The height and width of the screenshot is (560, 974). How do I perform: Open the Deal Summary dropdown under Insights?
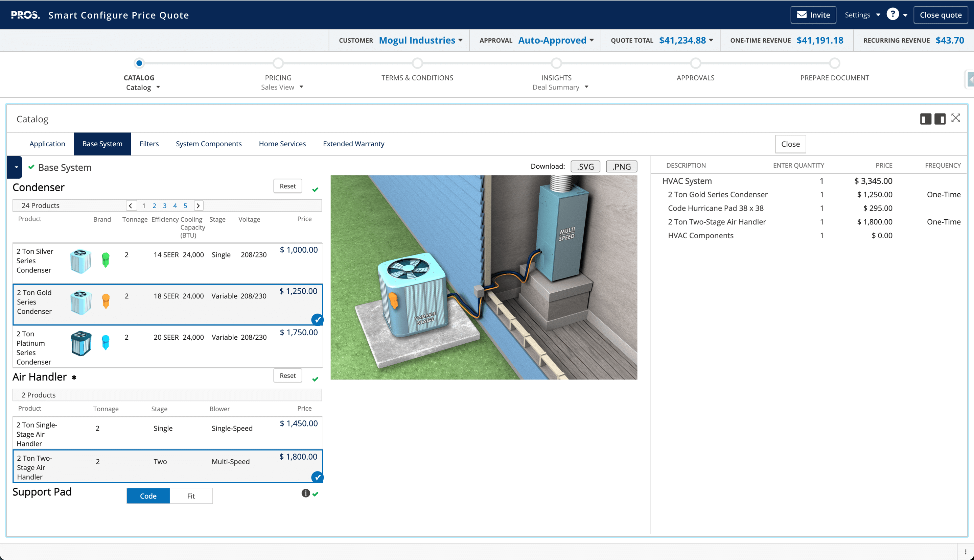[586, 87]
